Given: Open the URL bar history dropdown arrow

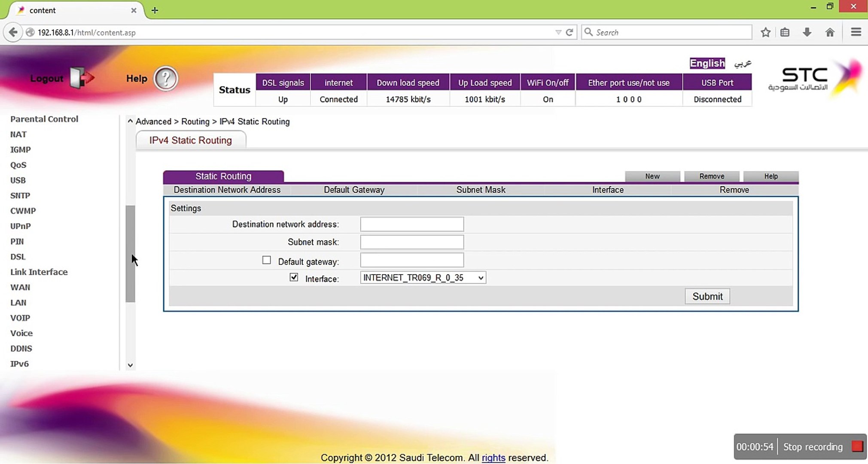Looking at the screenshot, I should [x=558, y=32].
